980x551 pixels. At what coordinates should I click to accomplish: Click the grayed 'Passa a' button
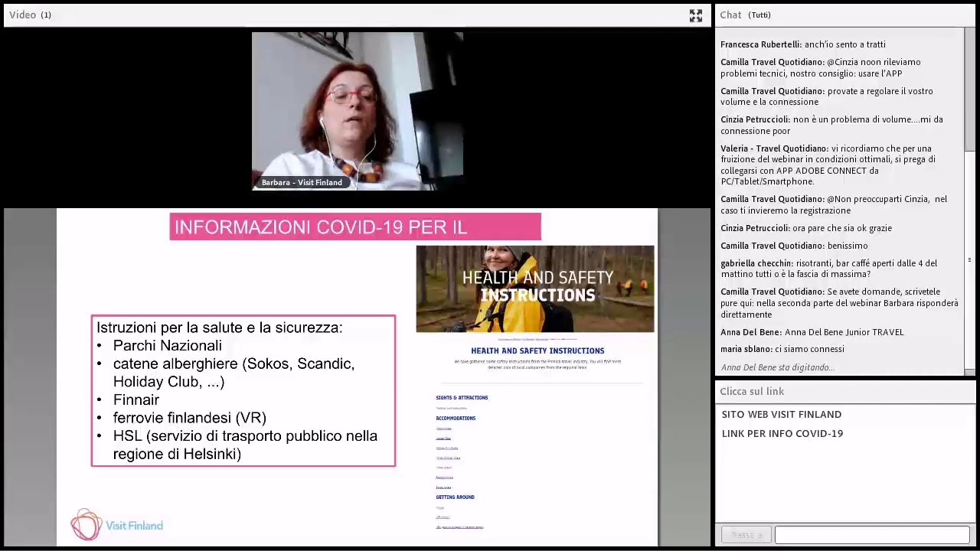tap(746, 535)
